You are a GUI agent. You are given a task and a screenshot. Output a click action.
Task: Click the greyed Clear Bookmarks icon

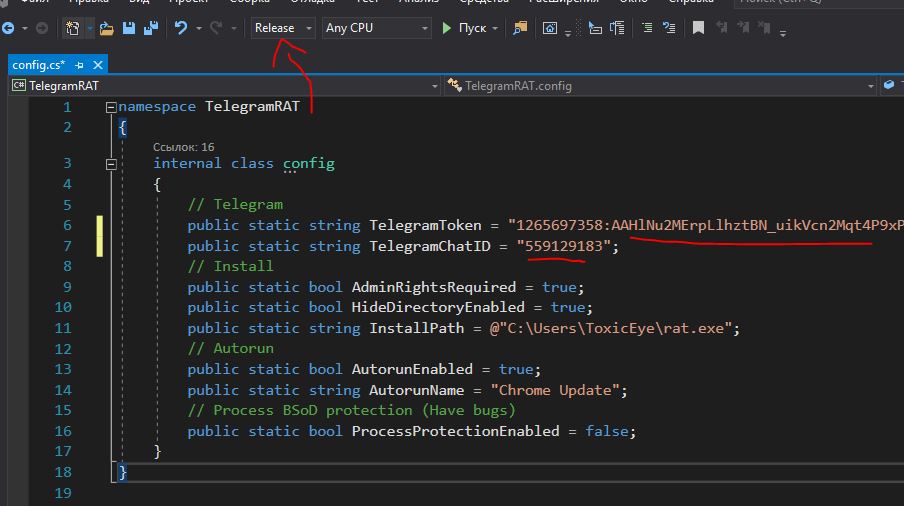coord(764,28)
